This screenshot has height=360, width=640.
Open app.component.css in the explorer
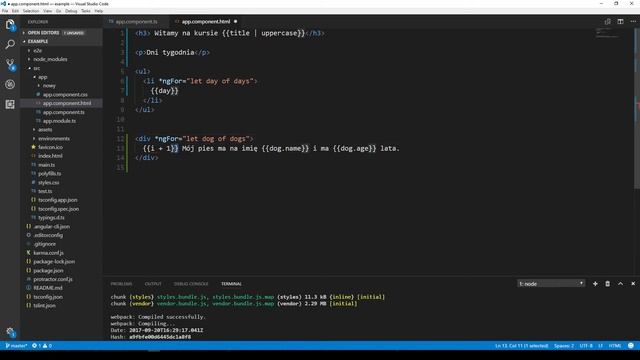coord(65,95)
